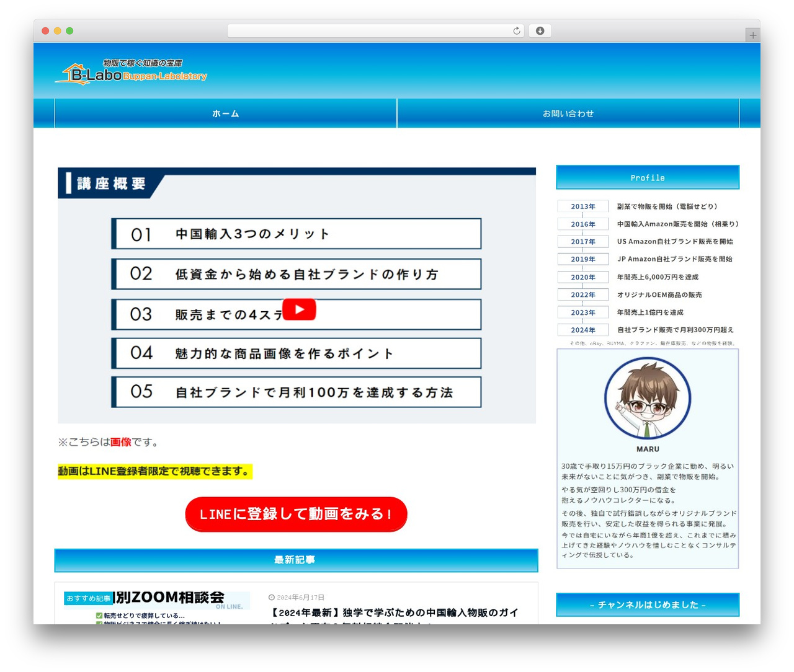Click the 2019年 timeline label
Viewport: 794px width, 672px height.
(x=583, y=259)
